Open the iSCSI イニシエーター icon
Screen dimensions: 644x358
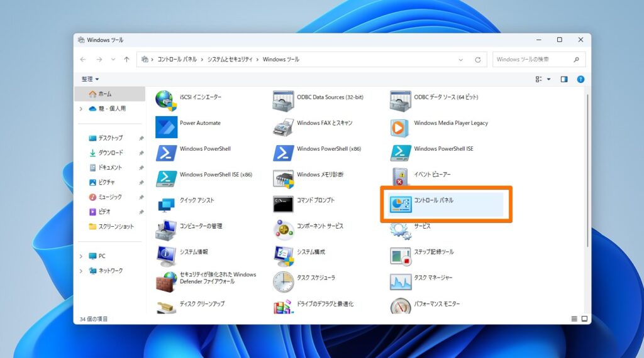tap(166, 101)
